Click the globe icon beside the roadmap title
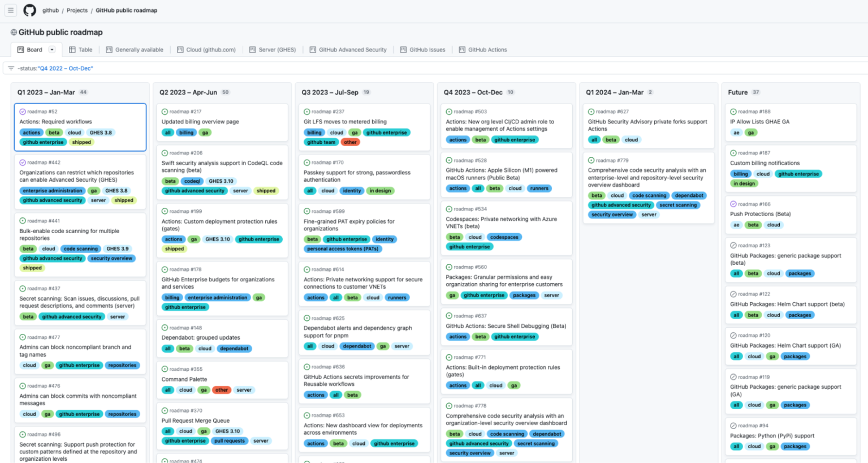Screen dimensions: 868x463 pyautogui.click(x=12, y=32)
